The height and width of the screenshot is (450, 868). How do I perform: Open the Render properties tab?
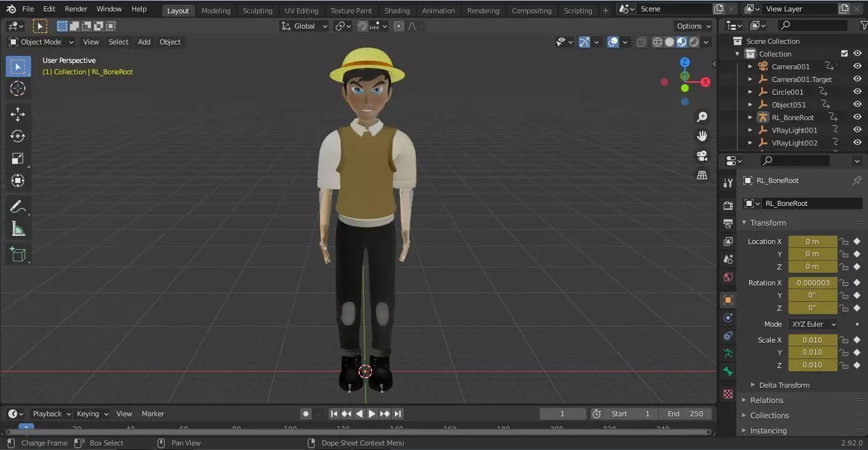(728, 205)
